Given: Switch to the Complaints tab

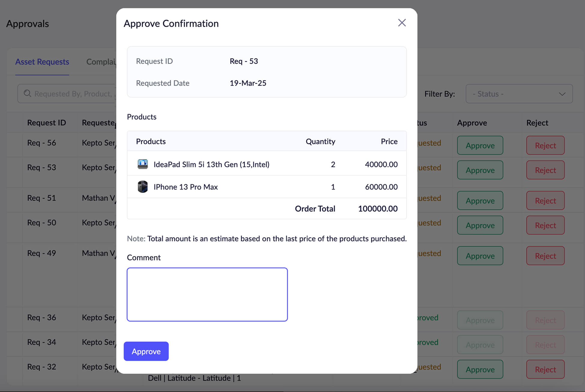Looking at the screenshot, I should [x=101, y=62].
